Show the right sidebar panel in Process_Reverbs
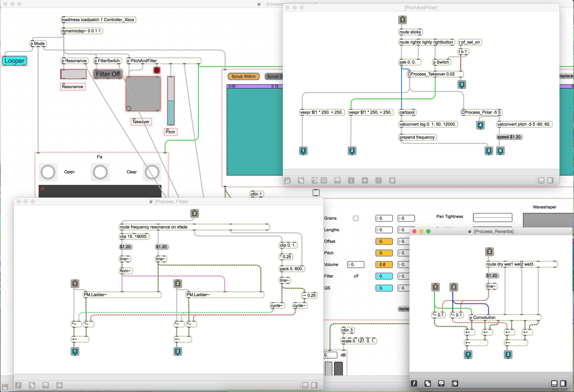Viewport: 574px width, 392px height. [x=563, y=383]
